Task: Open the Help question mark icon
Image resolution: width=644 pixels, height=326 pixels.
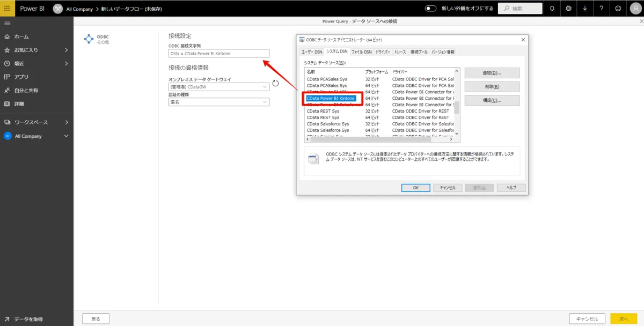Action: (601, 8)
